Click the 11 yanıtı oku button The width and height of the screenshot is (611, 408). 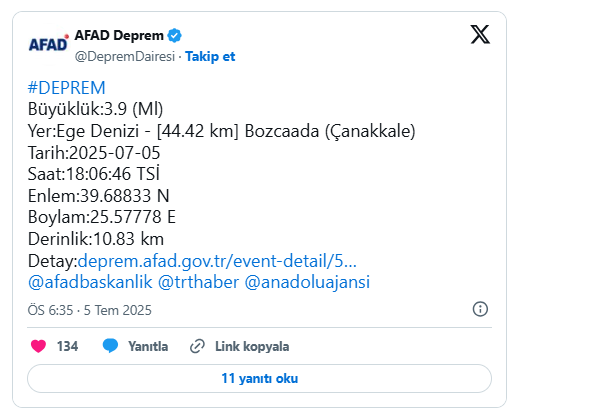tap(260, 378)
